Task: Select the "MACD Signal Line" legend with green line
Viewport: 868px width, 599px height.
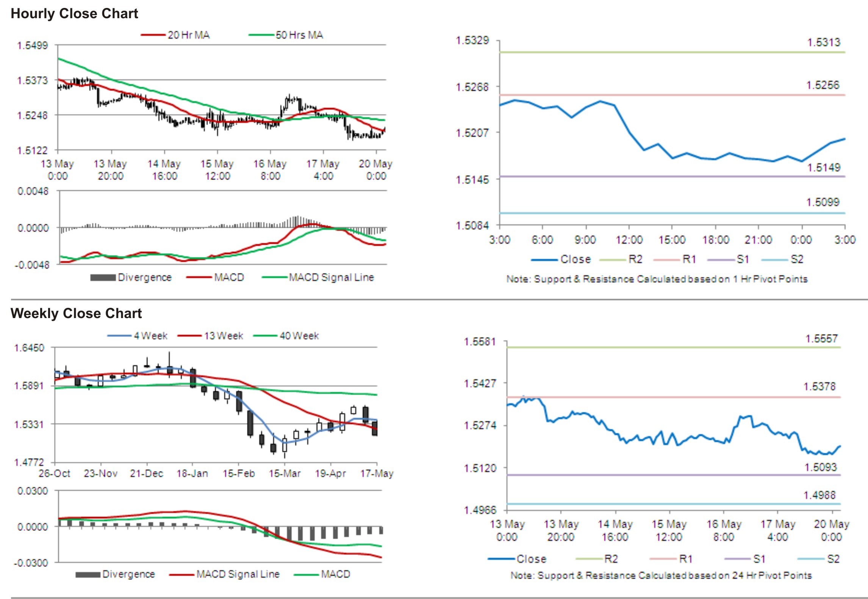Action: pos(331,278)
